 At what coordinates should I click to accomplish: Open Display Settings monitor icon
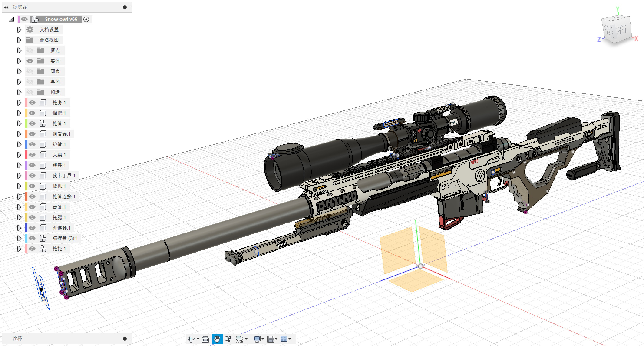pos(257,339)
